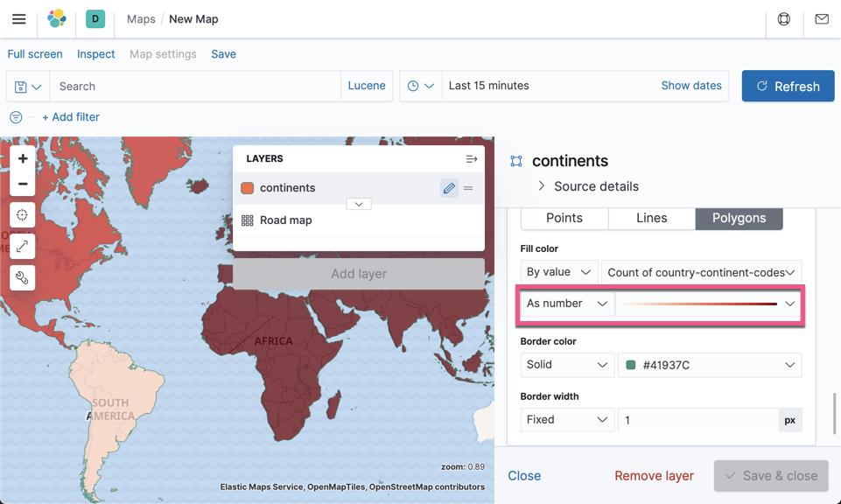Click Save & close button
This screenshot has height=504, width=841.
click(x=771, y=476)
